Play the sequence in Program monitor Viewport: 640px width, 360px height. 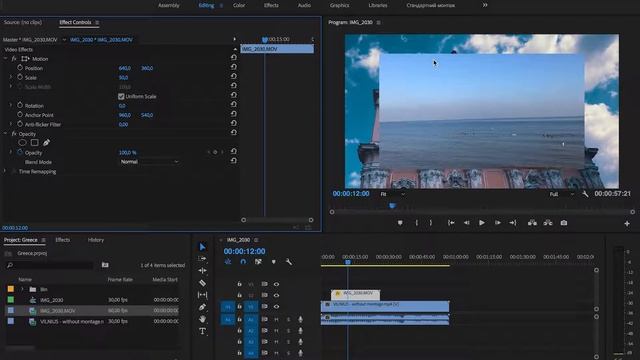coord(482,223)
